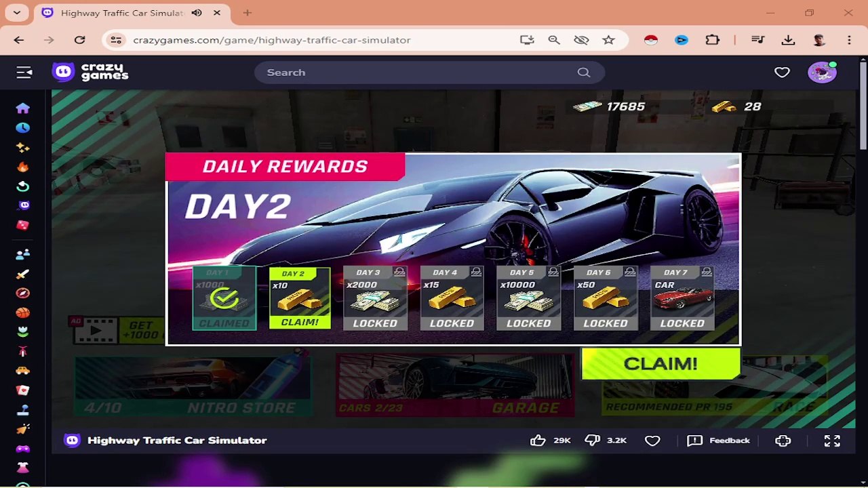Screen dimensions: 868x488
Task: Click the page vertical scrollbar
Action: (863, 105)
